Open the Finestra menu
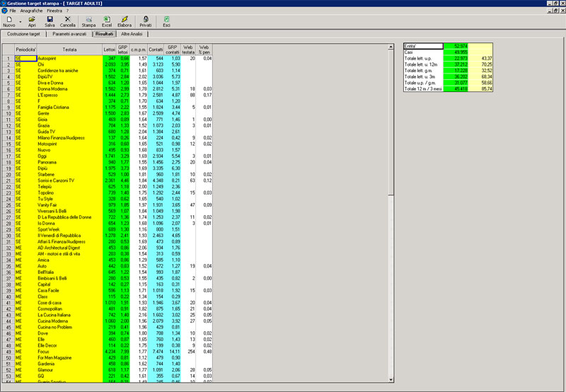The width and height of the screenshot is (566, 392). click(x=54, y=11)
